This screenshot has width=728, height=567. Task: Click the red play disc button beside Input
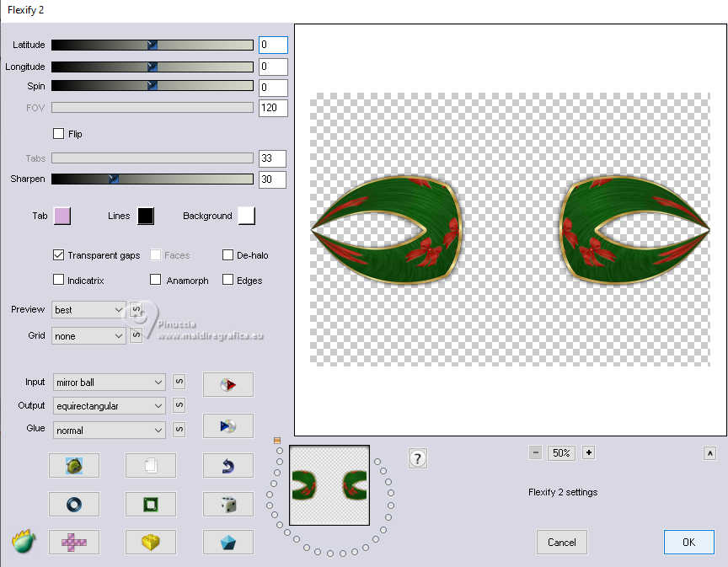(x=228, y=384)
